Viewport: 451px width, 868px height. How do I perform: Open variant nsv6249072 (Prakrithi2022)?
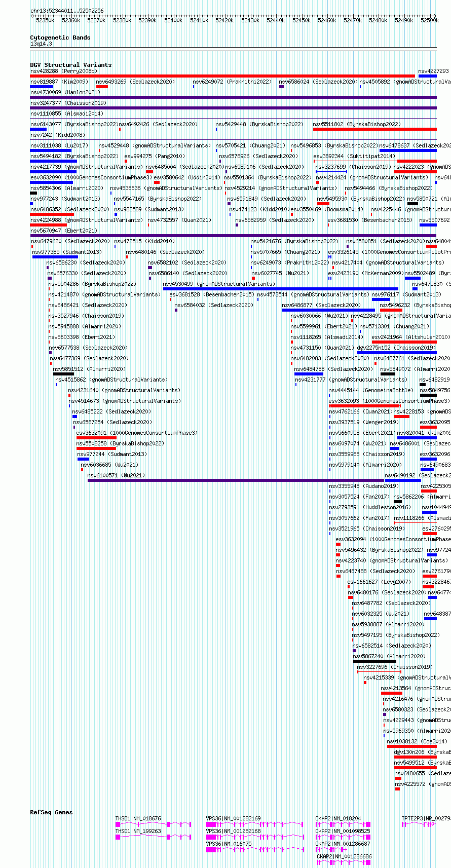pyautogui.click(x=232, y=82)
